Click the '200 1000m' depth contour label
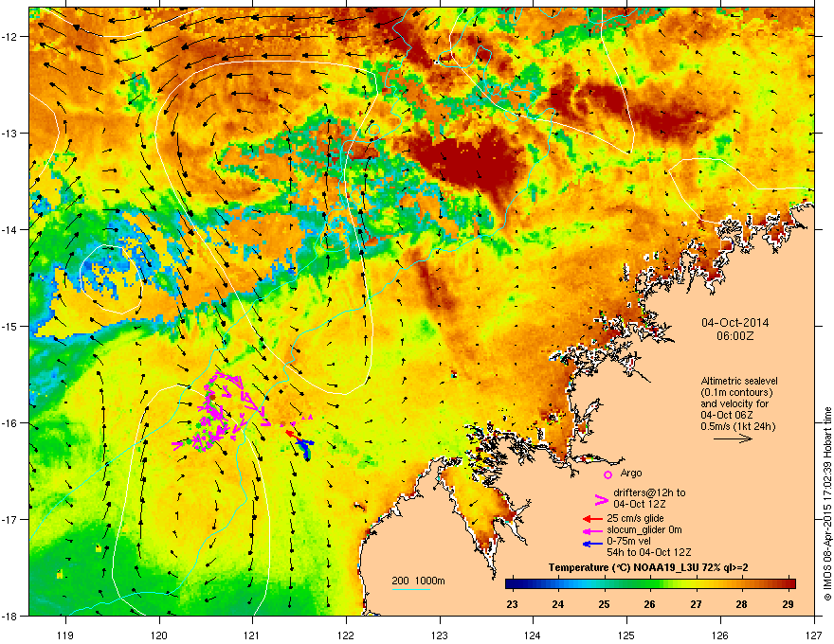This screenshot has height=644, width=834. [x=418, y=581]
